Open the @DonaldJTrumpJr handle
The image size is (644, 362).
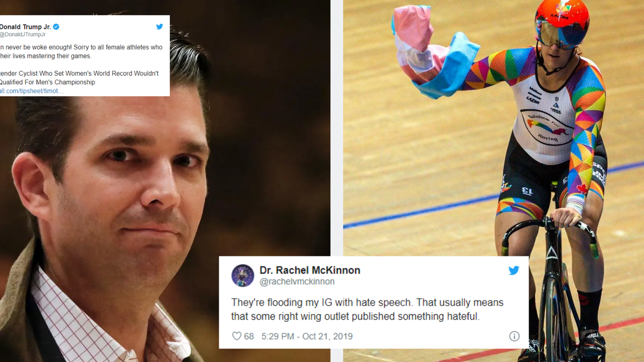point(23,35)
